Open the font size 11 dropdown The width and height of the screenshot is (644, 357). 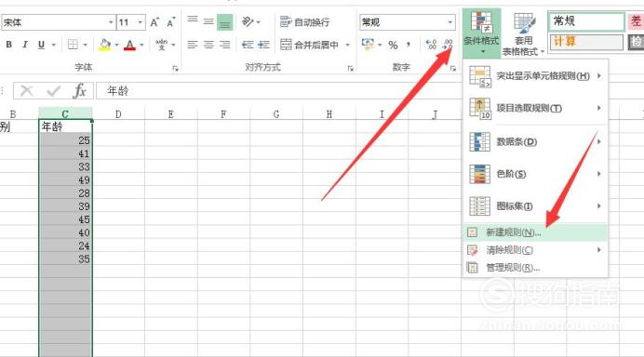pyautogui.click(x=141, y=22)
